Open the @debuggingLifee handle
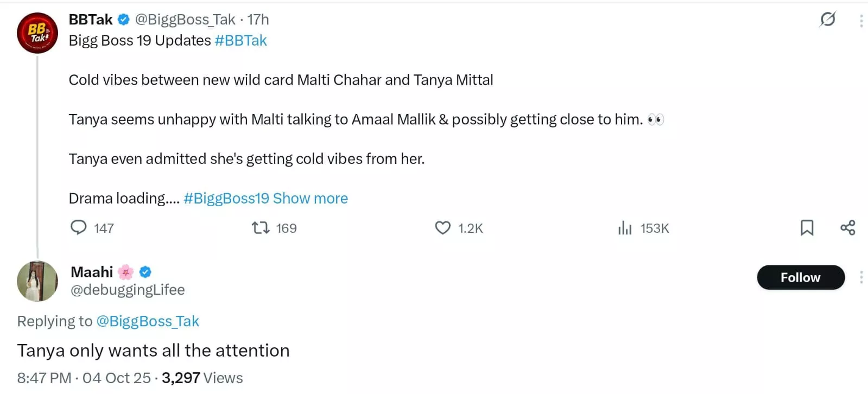 coord(128,290)
